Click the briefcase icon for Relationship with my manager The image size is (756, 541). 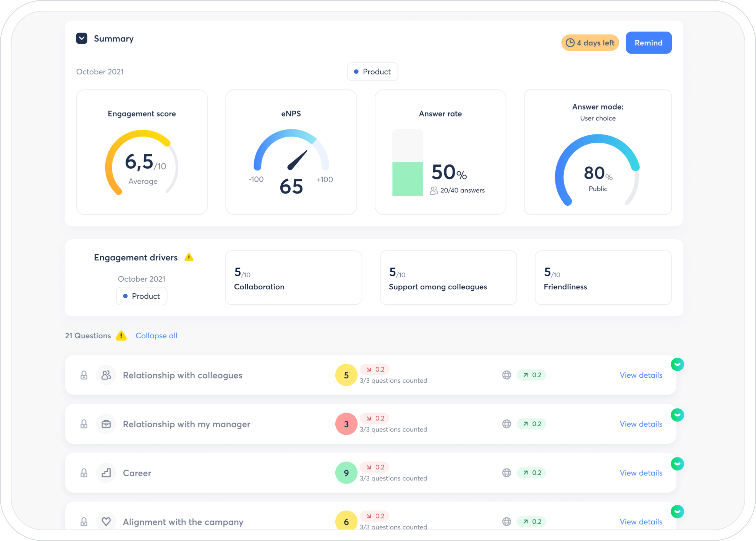106,424
